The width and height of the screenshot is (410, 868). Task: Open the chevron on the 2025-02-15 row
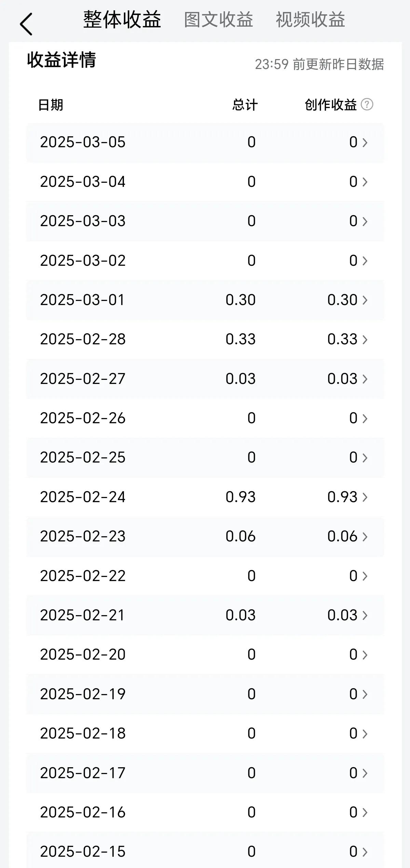tap(365, 852)
